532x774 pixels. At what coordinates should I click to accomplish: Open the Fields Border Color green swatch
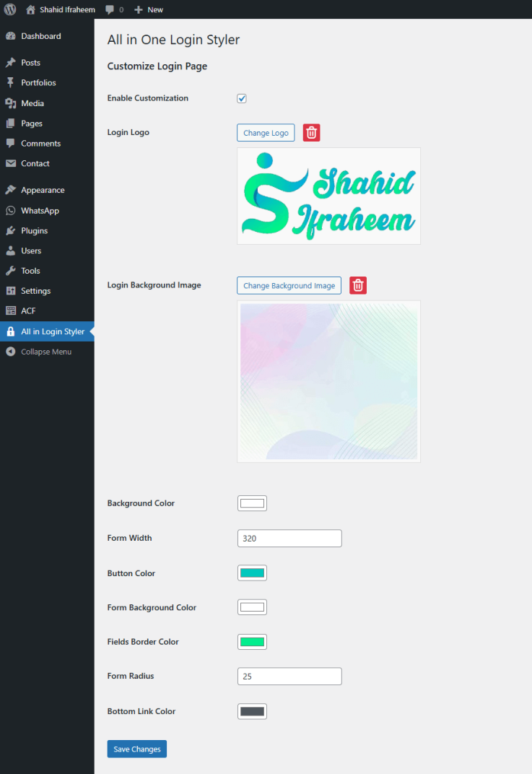252,642
